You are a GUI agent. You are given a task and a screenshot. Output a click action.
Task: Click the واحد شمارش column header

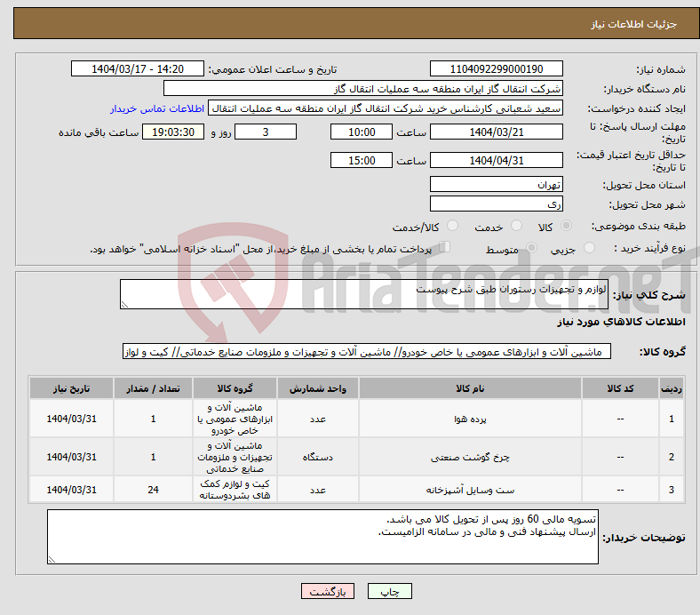click(317, 388)
